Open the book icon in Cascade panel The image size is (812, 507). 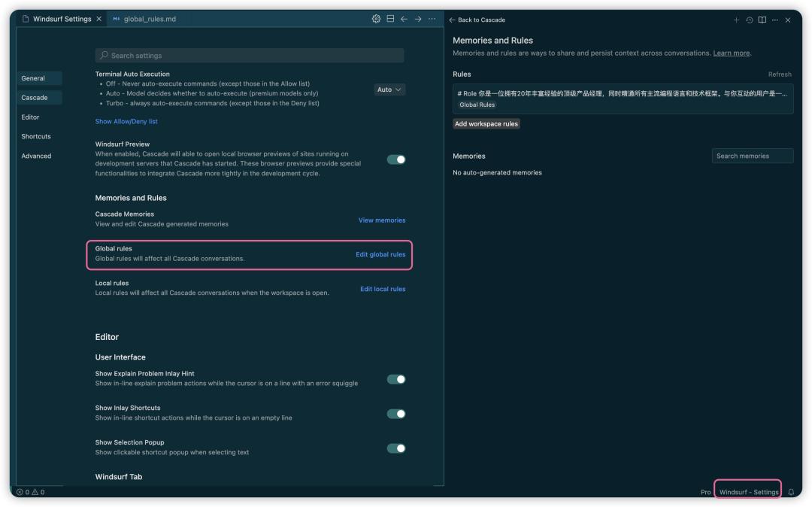tap(762, 20)
